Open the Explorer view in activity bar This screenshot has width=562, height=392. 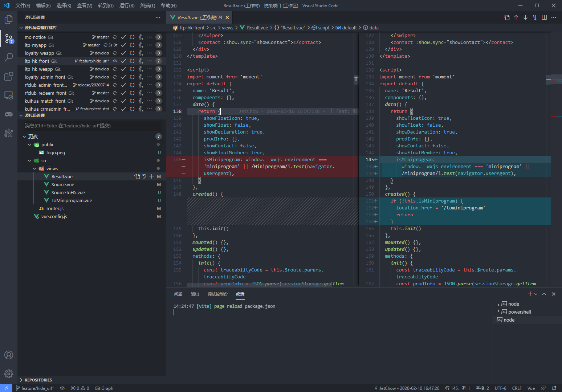[x=9, y=20]
